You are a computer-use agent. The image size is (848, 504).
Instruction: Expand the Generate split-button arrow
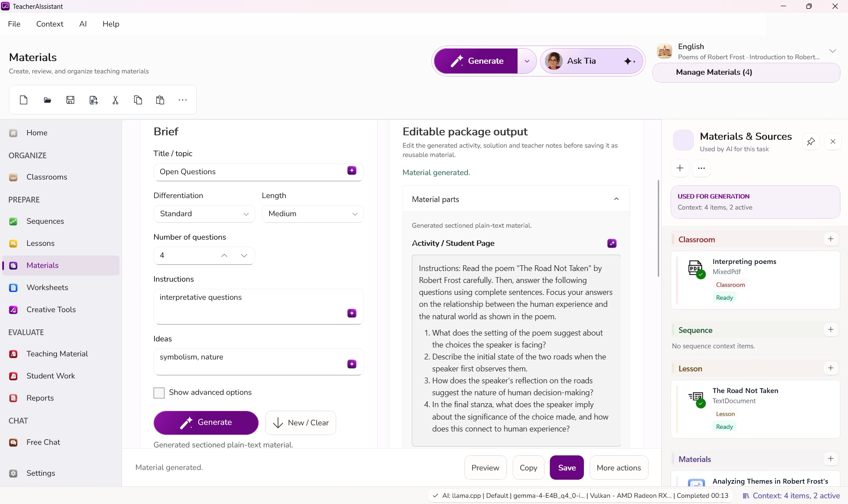coord(527,61)
